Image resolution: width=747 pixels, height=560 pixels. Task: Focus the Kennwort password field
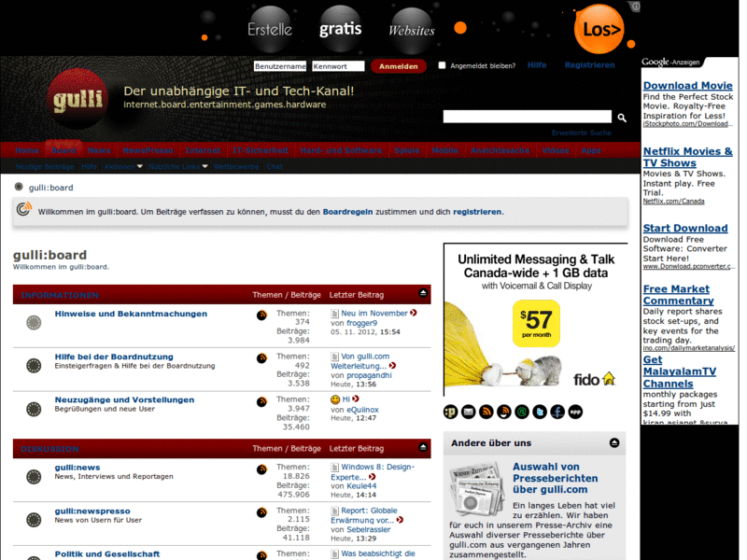(338, 66)
